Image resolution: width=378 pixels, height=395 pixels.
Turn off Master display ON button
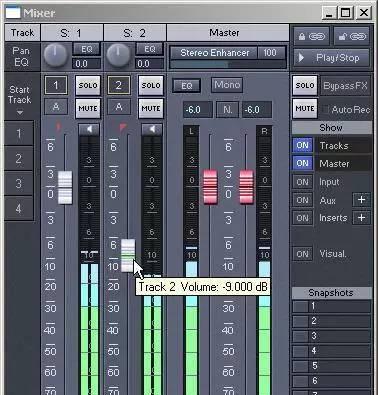coord(303,163)
